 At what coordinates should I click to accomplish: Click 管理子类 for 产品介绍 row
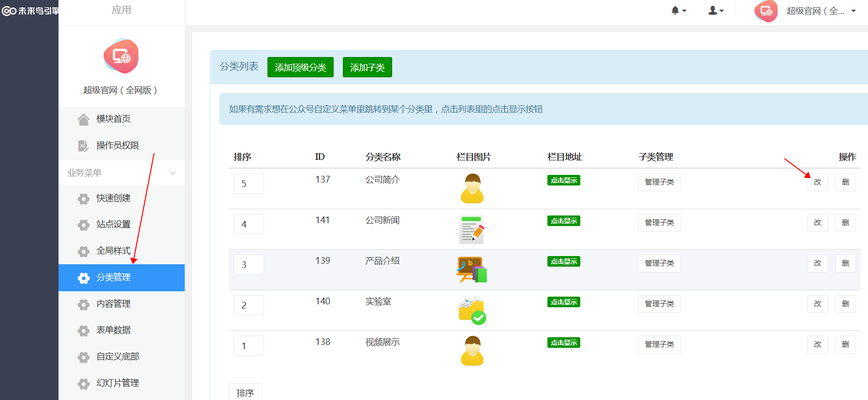pos(659,263)
